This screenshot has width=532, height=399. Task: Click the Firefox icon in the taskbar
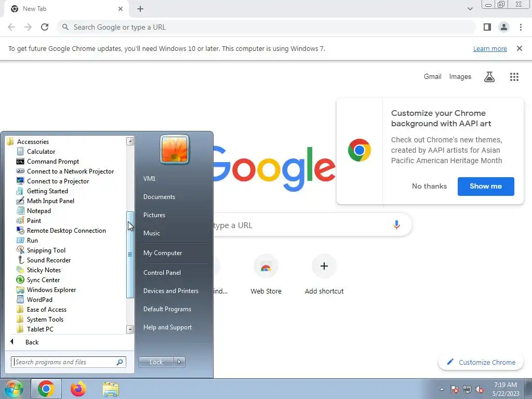pyautogui.click(x=78, y=389)
